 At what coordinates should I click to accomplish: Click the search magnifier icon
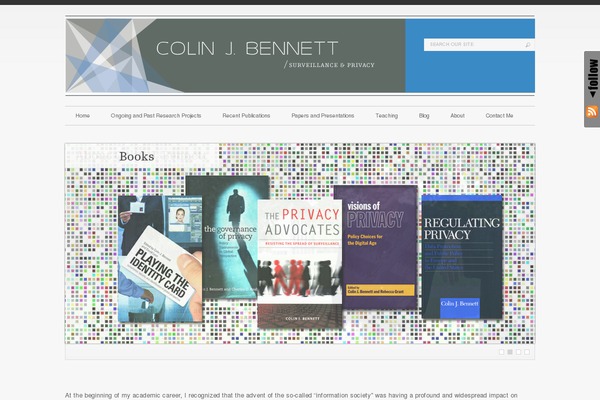(x=528, y=45)
